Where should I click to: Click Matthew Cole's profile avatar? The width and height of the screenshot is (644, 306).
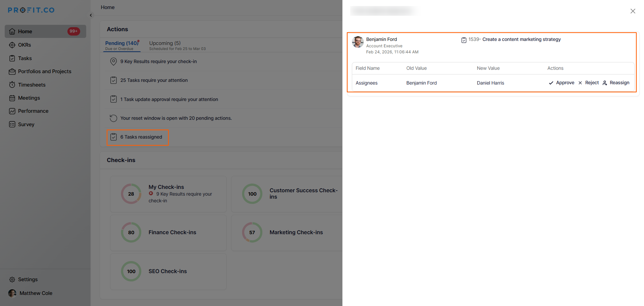[12, 293]
